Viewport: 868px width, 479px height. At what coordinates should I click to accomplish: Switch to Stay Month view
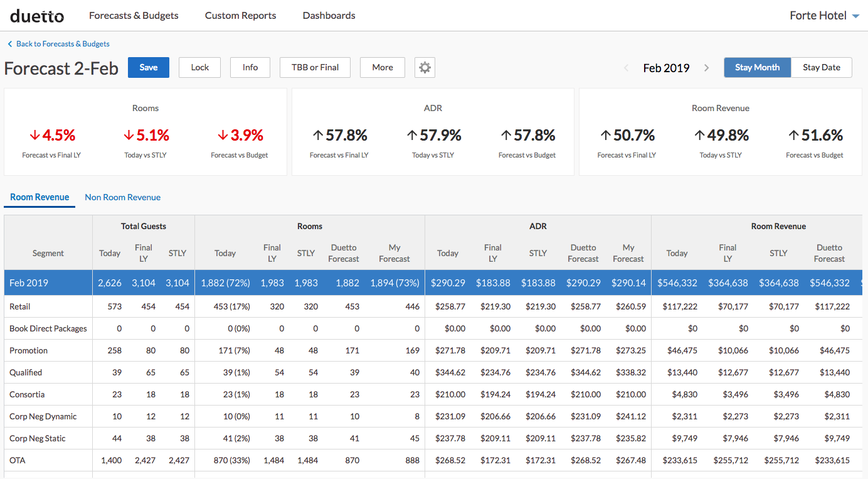coord(757,68)
